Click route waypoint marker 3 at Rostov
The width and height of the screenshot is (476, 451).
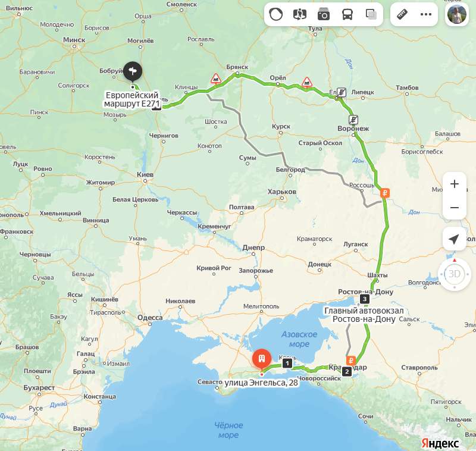(365, 299)
